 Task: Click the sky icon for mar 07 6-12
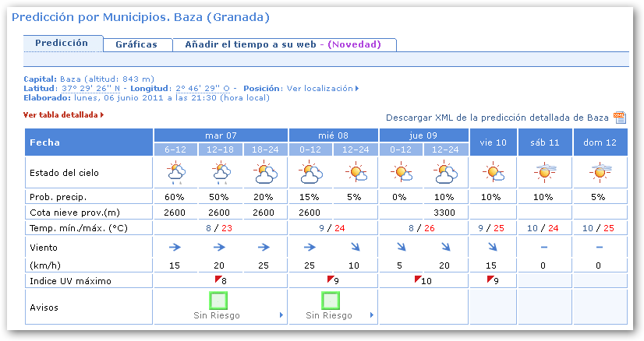[x=176, y=172]
